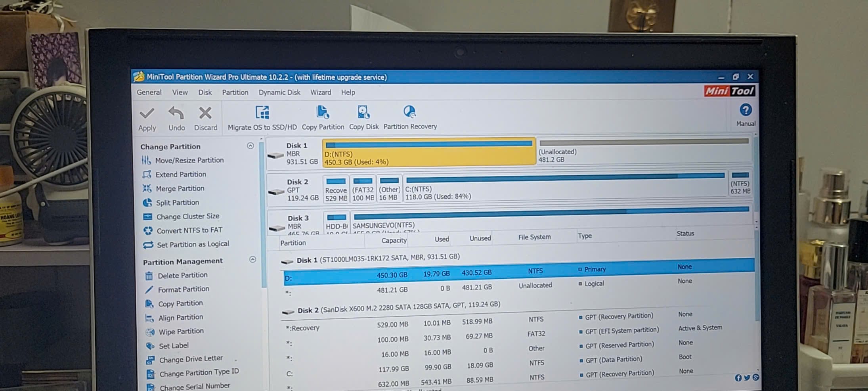The image size is (868, 391).
Task: Click Disk 1 ST1000LM035 header row
Action: click(x=370, y=259)
